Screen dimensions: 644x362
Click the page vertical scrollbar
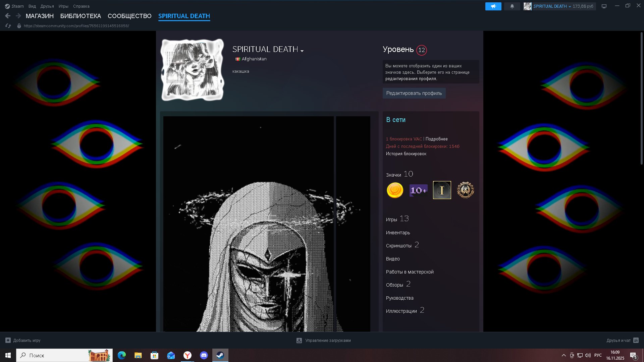coord(641,99)
